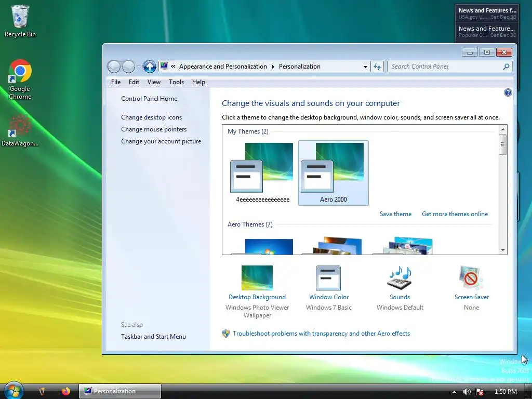Select the Windows 7 Aero theme thumbnail
The width and height of the screenshot is (532, 399).
click(262, 246)
